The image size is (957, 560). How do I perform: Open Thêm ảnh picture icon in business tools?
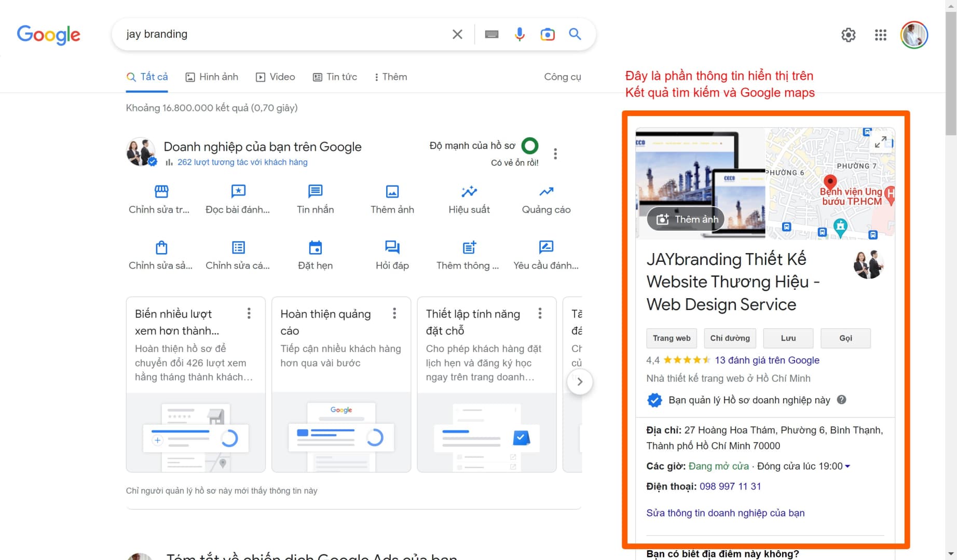coord(392,191)
